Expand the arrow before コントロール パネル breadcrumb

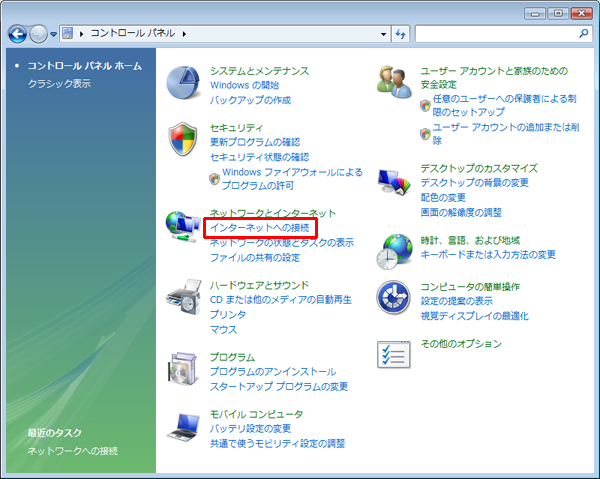click(82, 34)
